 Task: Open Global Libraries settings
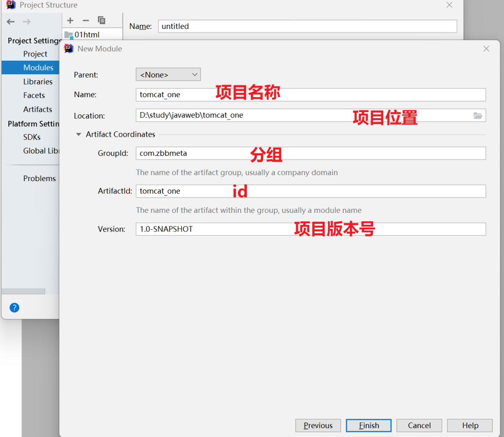(x=41, y=151)
